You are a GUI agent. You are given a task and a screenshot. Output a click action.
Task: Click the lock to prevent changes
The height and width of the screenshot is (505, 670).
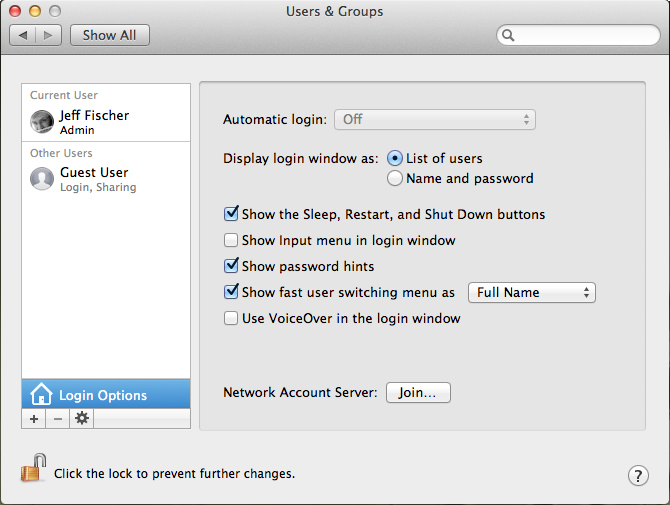point(34,468)
